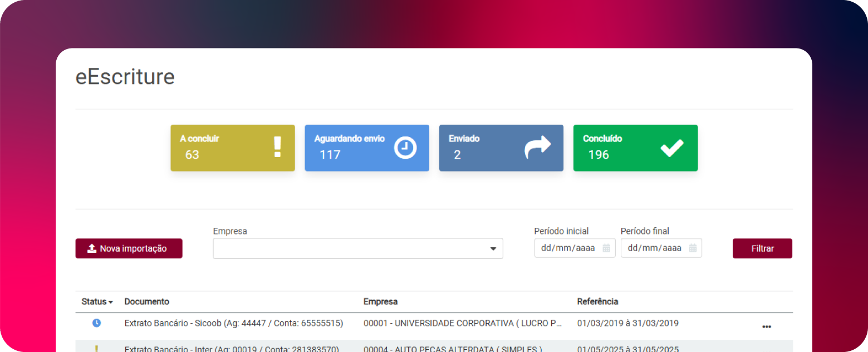This screenshot has width=868, height=352.
Task: Sort by the Status column arrow
Action: click(x=110, y=302)
